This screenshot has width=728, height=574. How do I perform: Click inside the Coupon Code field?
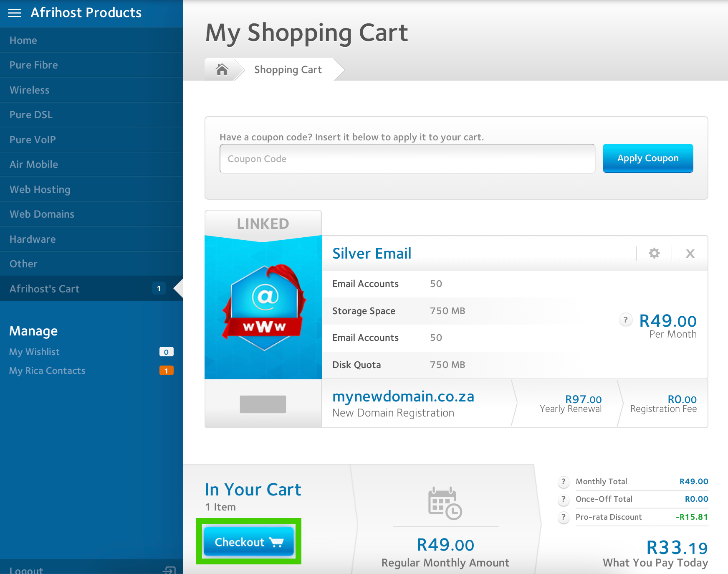[407, 159]
